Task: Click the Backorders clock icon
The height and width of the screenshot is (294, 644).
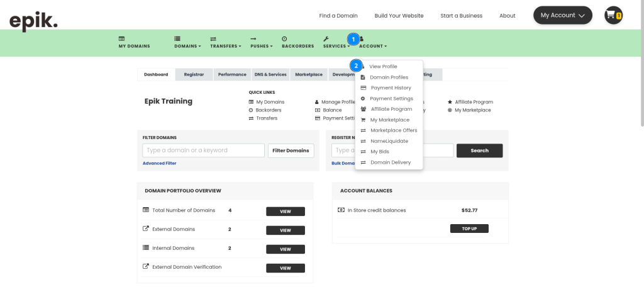Action: click(x=284, y=38)
